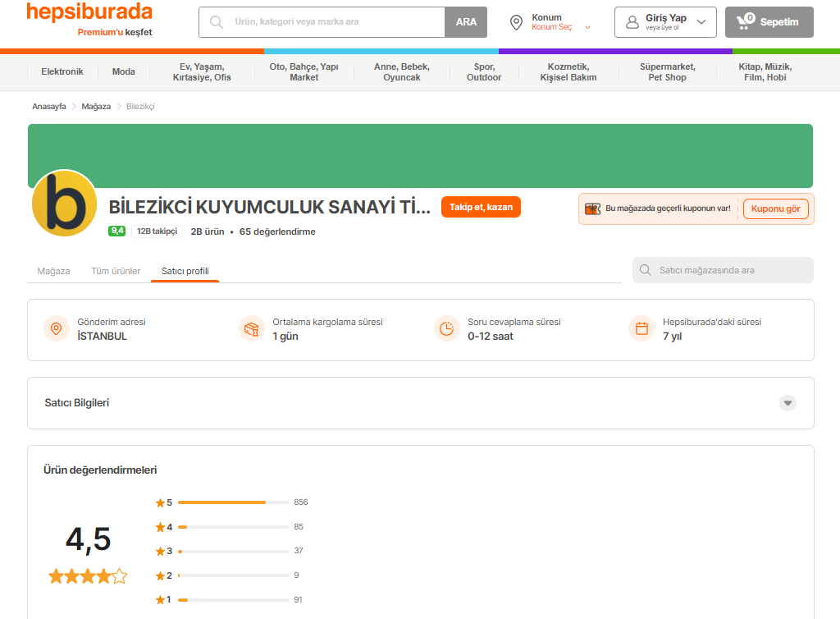
Task: Go to Mağaza breadcrumb link
Action: click(96, 107)
